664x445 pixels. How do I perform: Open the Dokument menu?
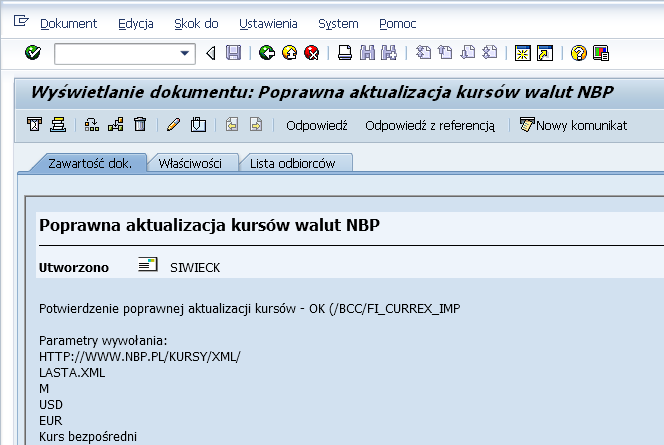coord(69,24)
